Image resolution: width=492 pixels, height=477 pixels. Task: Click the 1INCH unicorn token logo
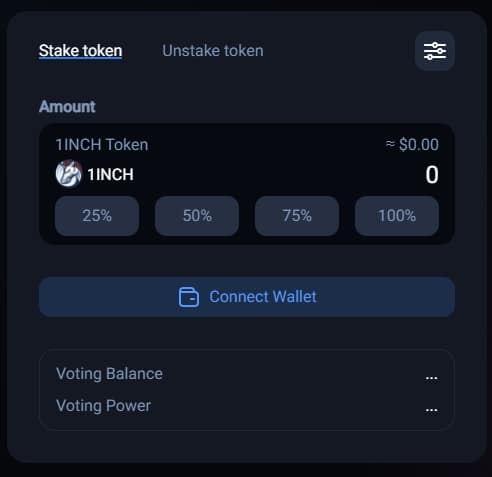pos(69,174)
